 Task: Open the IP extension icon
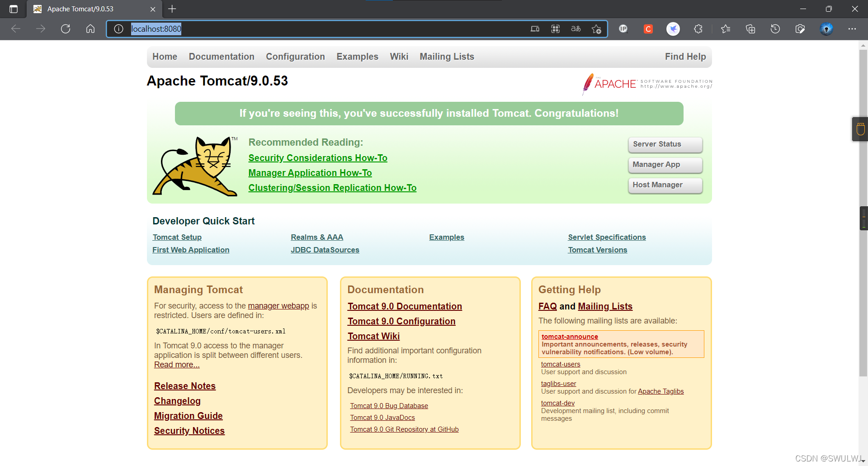pyautogui.click(x=623, y=29)
